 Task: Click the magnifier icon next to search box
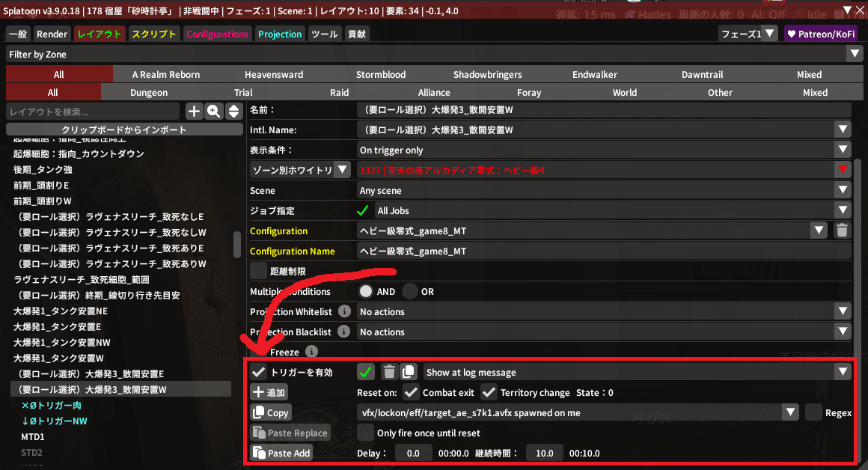pyautogui.click(x=214, y=111)
